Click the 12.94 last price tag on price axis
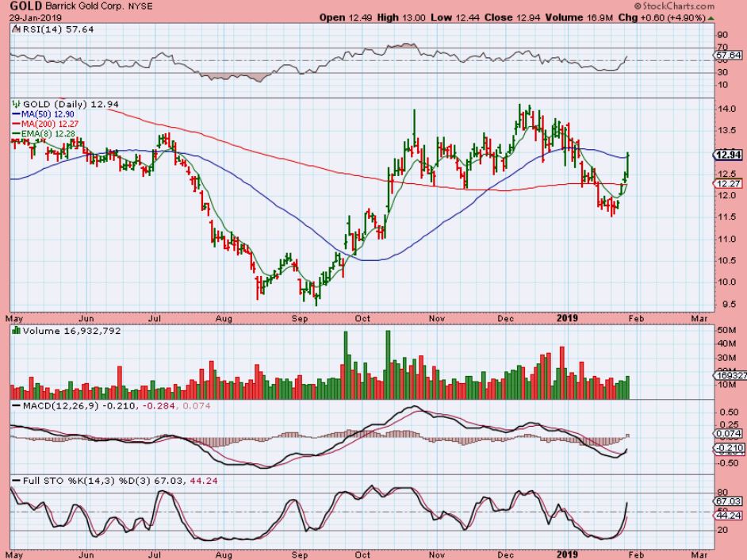747x560 pixels. click(727, 155)
